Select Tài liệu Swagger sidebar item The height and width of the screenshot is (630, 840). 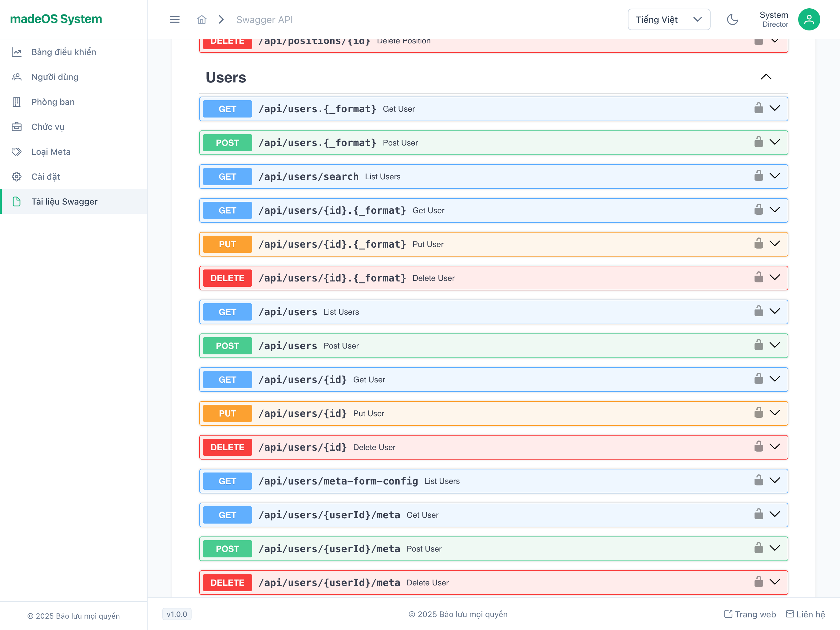tap(74, 201)
